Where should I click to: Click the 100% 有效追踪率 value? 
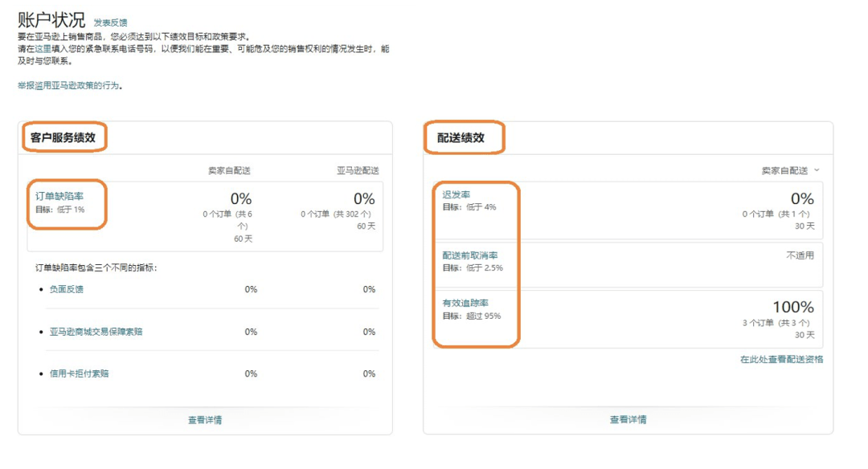(792, 307)
